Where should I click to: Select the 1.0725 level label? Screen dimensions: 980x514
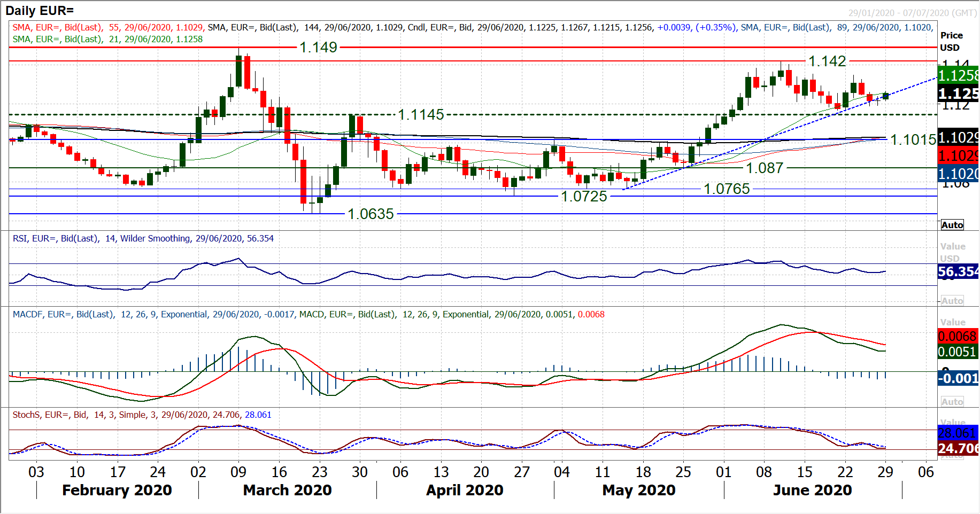click(584, 196)
